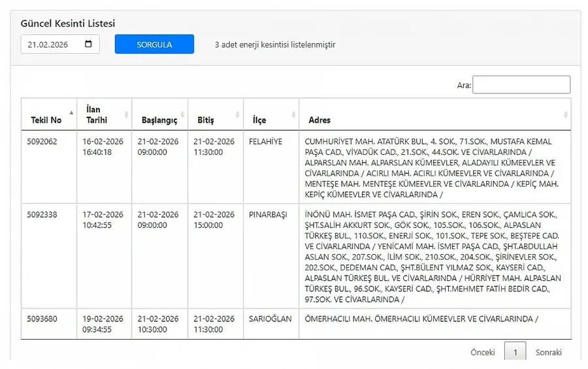This screenshot has width=588, height=369.
Task: Select the PINARBAŞI district cell
Action: (x=268, y=215)
